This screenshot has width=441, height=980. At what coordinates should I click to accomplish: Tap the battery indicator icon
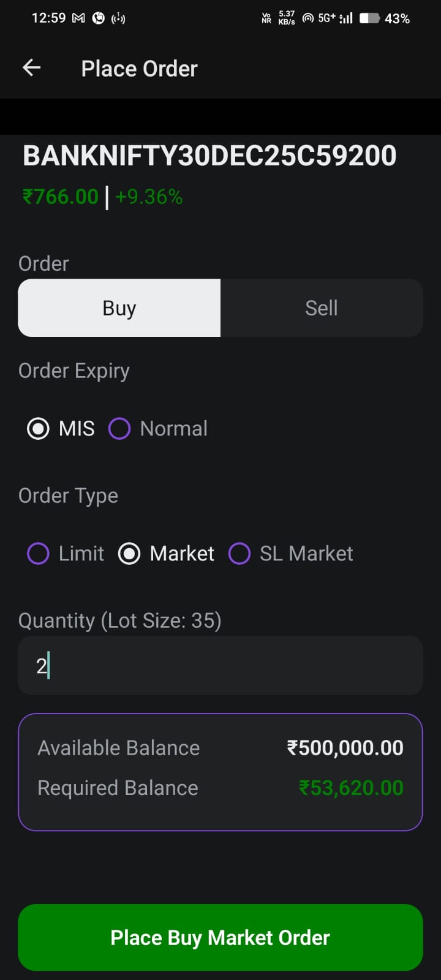(x=369, y=18)
